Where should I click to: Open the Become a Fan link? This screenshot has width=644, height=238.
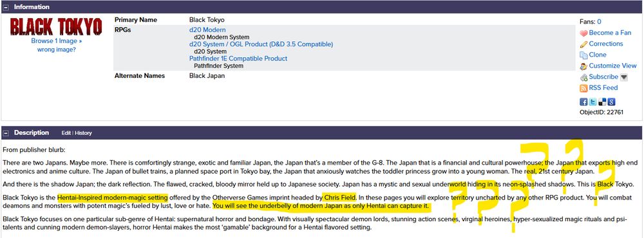click(610, 33)
